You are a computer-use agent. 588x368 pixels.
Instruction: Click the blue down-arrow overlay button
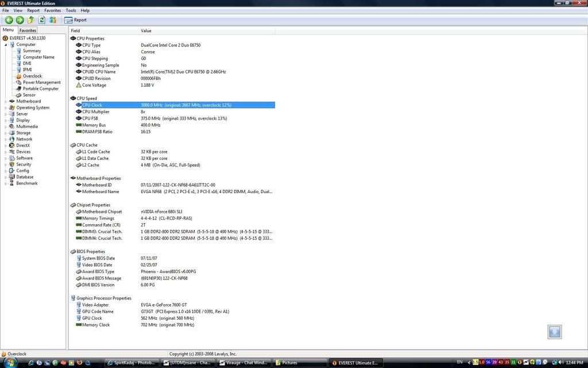point(555,332)
